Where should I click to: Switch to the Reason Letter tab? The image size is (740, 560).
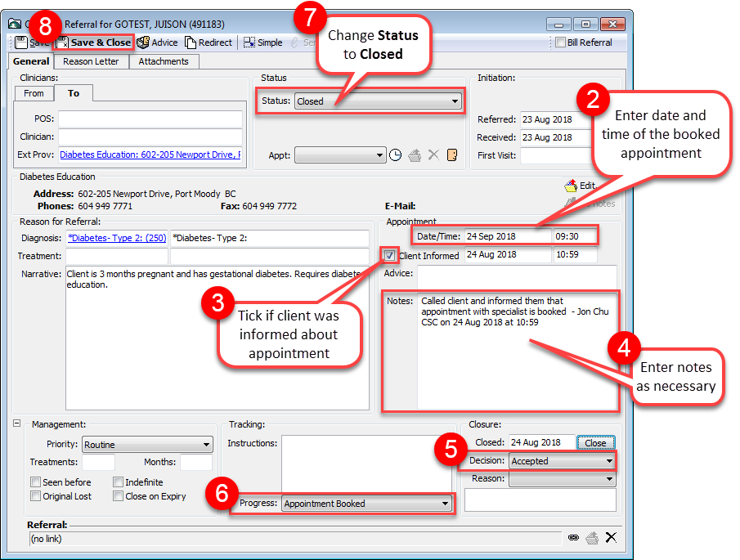[x=92, y=61]
